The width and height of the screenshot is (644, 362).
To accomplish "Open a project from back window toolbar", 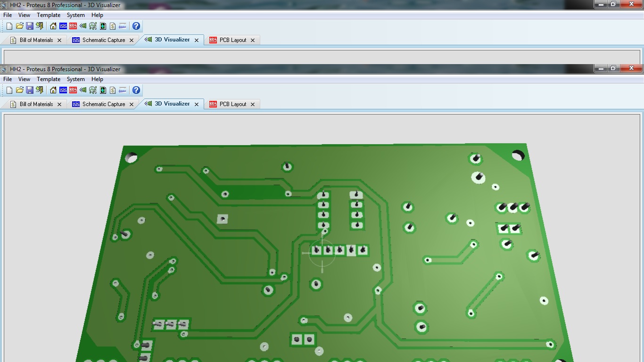I will click(x=20, y=26).
